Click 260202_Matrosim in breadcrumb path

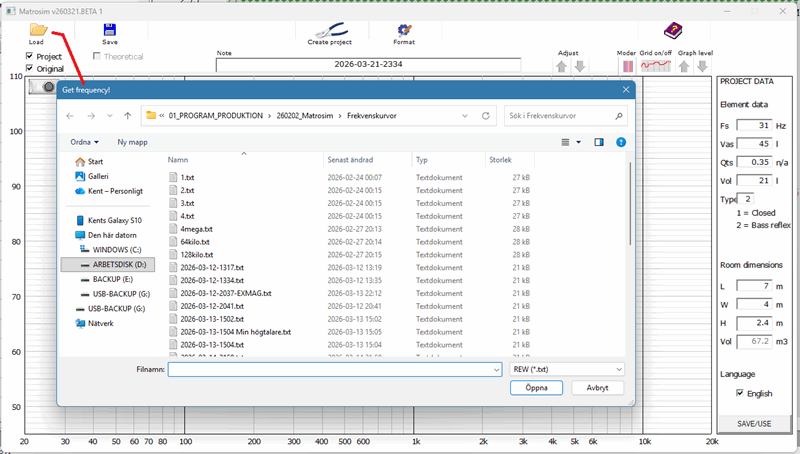(x=305, y=116)
